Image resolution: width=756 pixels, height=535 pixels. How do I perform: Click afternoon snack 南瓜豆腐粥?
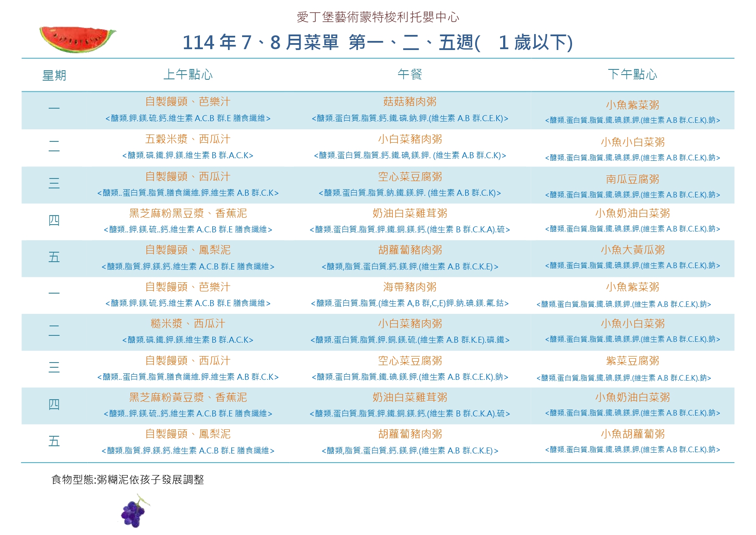pos(632,179)
